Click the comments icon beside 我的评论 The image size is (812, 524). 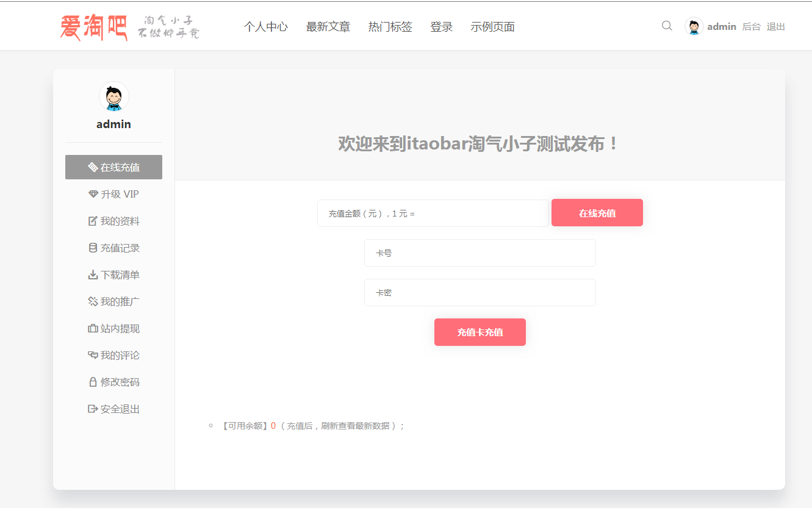click(x=93, y=355)
